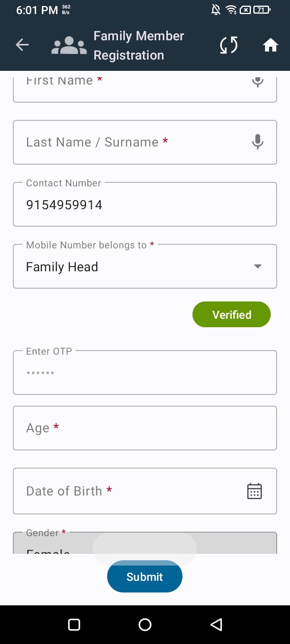Select the Contact Number field
The width and height of the screenshot is (290, 644).
[x=145, y=204]
